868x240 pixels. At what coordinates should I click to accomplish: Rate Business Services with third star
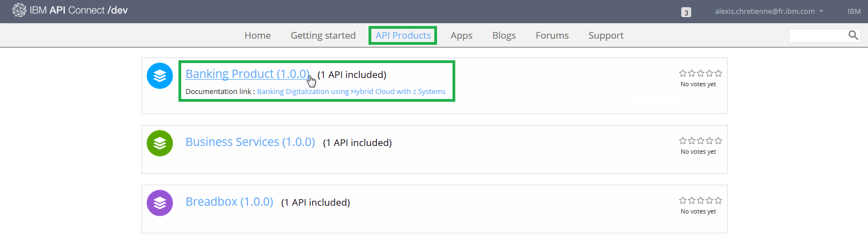coord(701,140)
